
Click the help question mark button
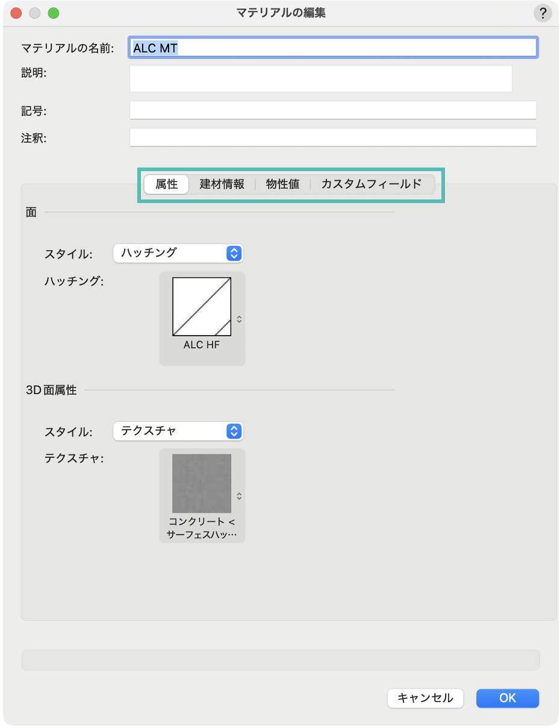pyautogui.click(x=543, y=13)
